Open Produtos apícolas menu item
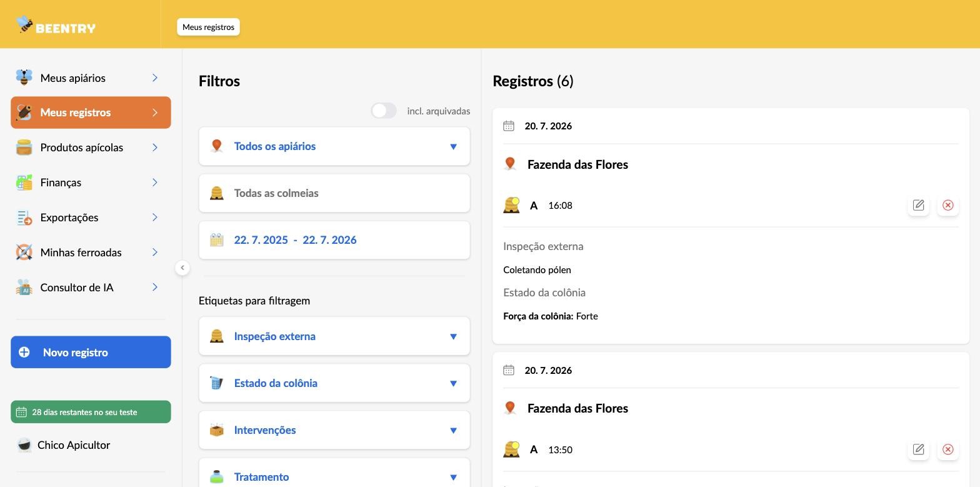This screenshot has height=487, width=980. pyautogui.click(x=91, y=148)
